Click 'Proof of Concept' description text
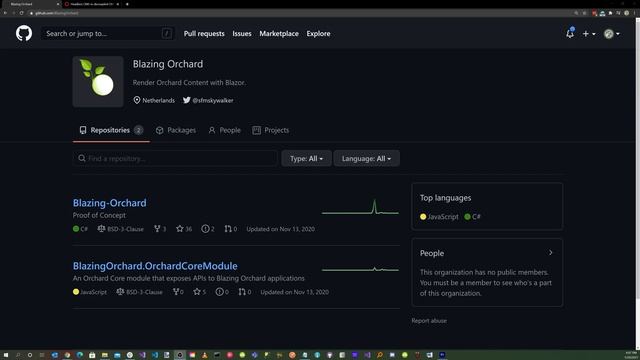The width and height of the screenshot is (640, 360). 99,215
